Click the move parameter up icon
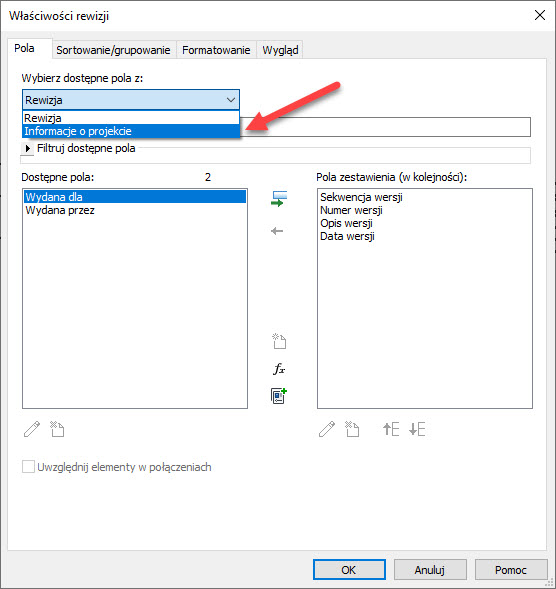The image size is (556, 589). 391,429
